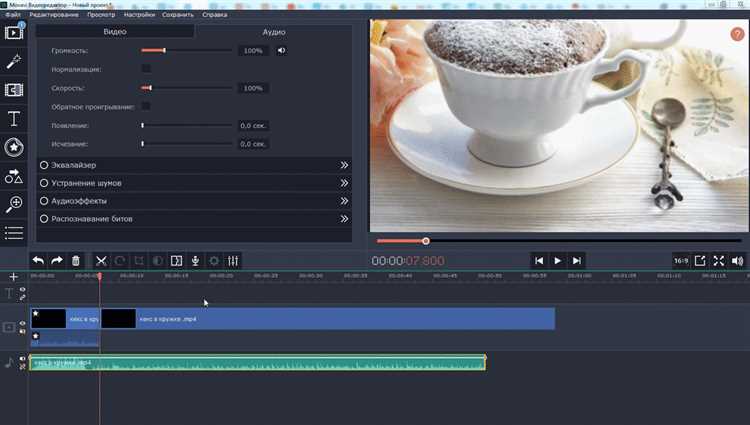Click the microphone record audio icon
The height and width of the screenshot is (425, 750).
(195, 260)
